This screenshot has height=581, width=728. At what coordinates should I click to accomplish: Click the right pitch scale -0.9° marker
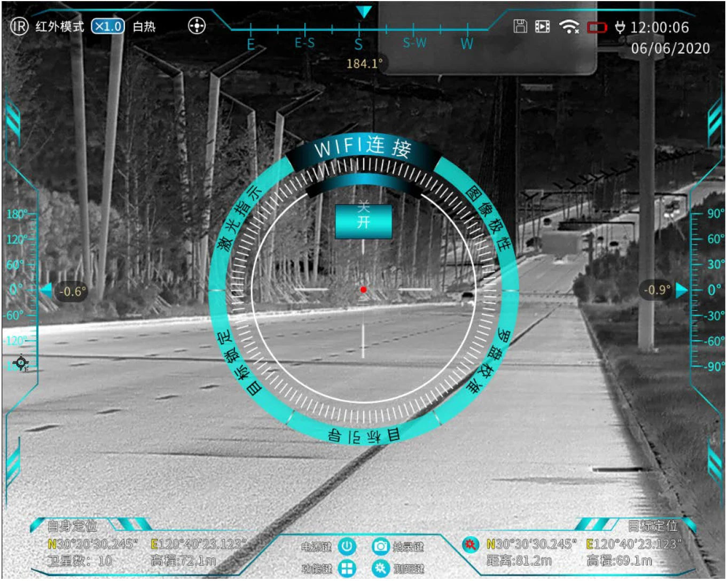click(656, 290)
